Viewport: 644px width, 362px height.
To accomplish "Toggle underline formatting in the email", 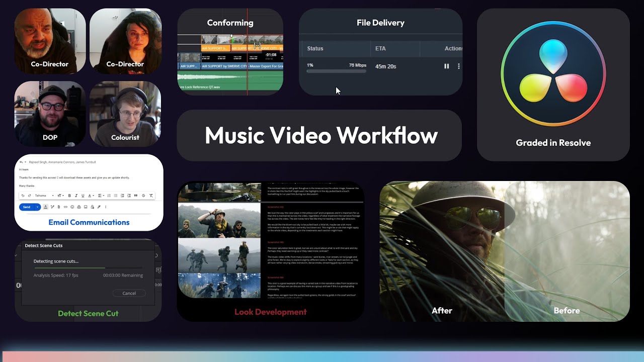I will point(83,196).
